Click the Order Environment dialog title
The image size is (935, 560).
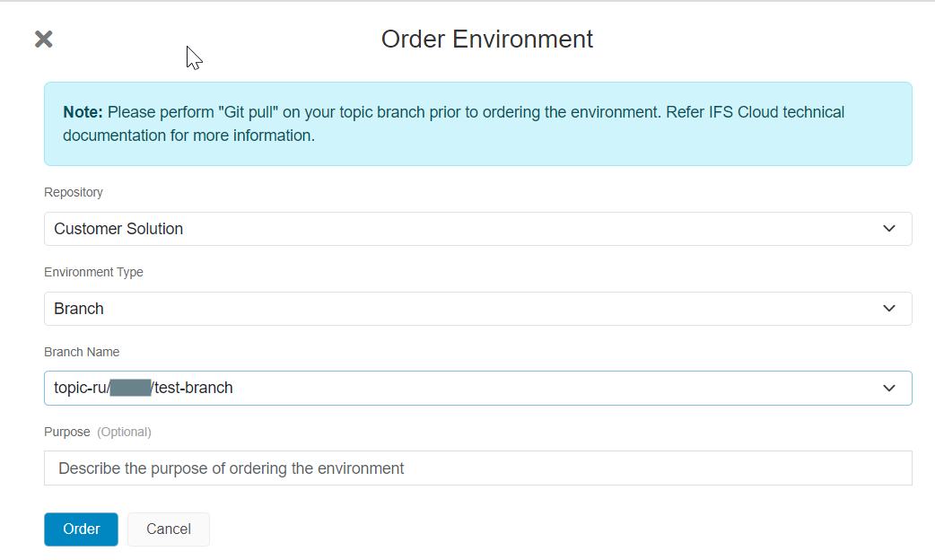click(486, 39)
